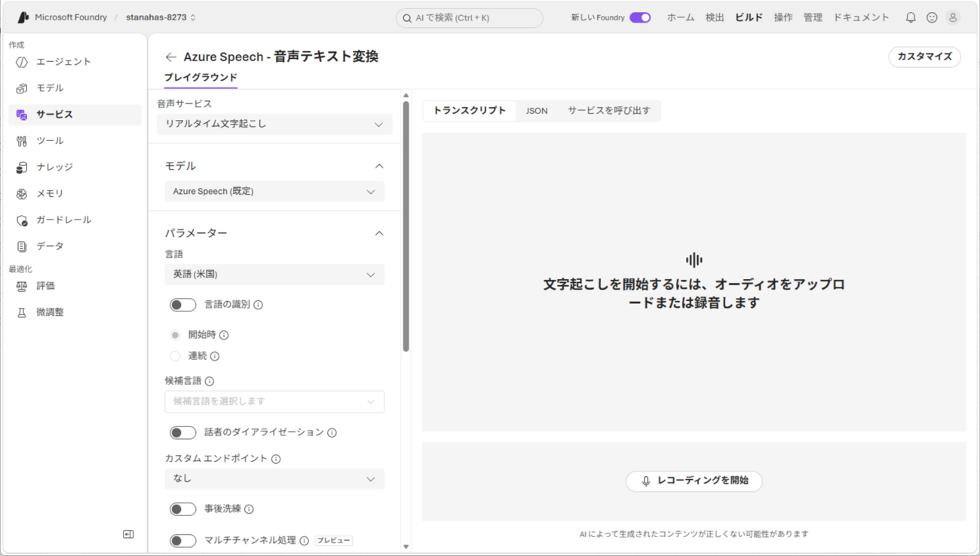Enable 話者のダイアライゼーション toggle
Screen dimensions: 980x556
click(182, 432)
